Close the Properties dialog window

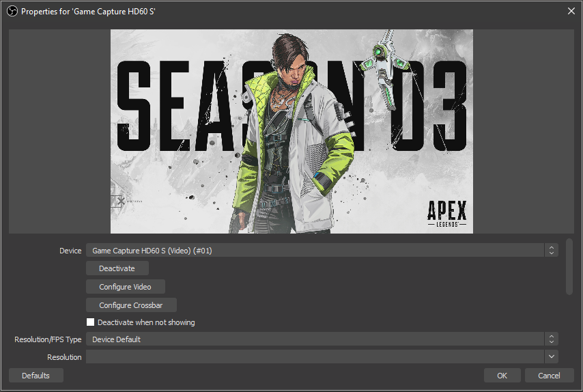point(571,11)
